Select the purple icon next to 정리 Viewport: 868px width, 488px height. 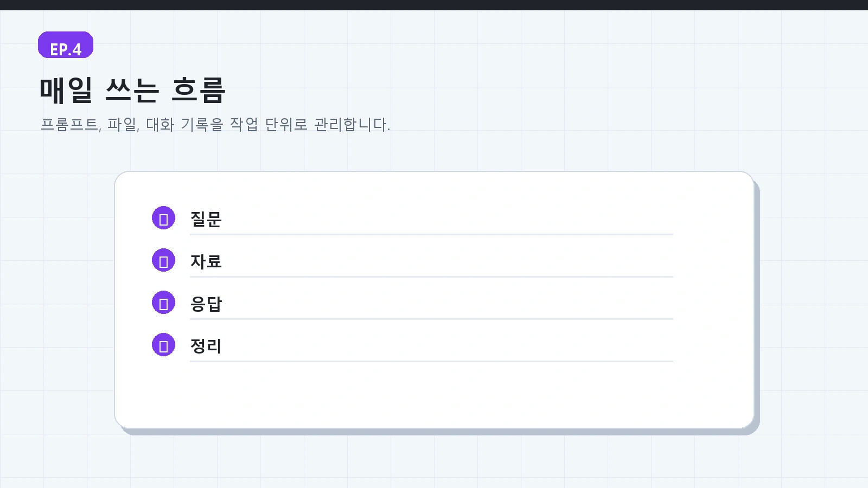click(163, 345)
